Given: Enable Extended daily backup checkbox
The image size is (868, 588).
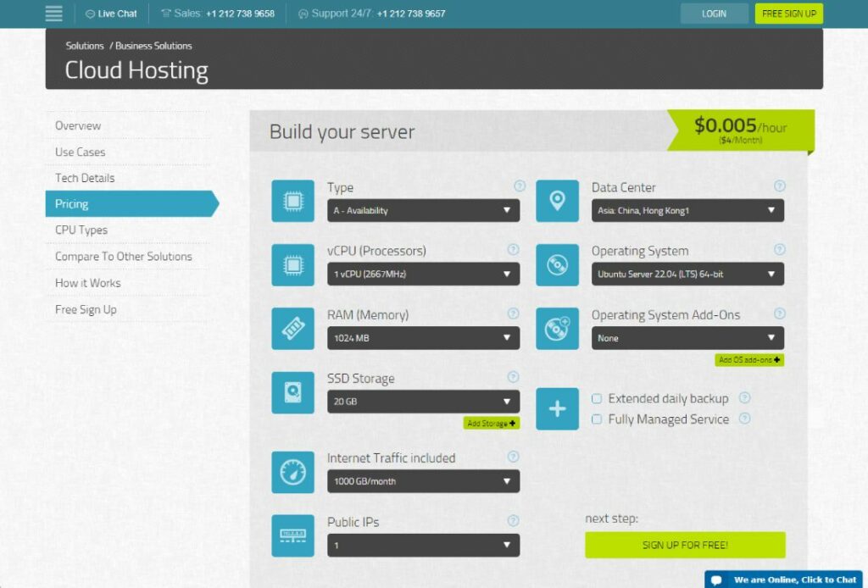Looking at the screenshot, I should click(597, 398).
